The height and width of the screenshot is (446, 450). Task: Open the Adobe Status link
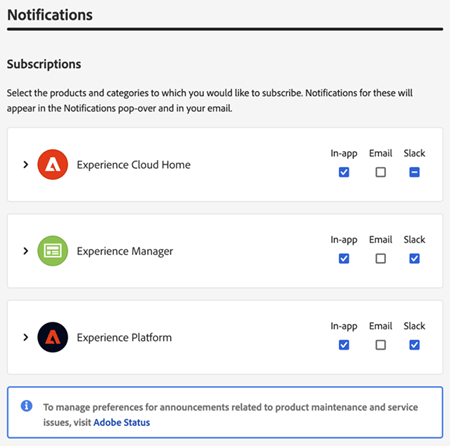[122, 422]
